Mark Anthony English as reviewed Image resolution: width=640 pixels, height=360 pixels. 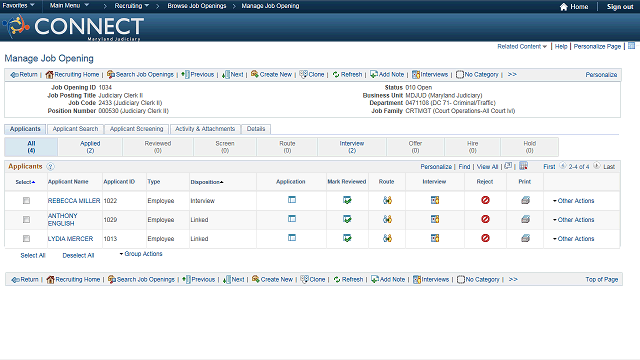tap(347, 219)
